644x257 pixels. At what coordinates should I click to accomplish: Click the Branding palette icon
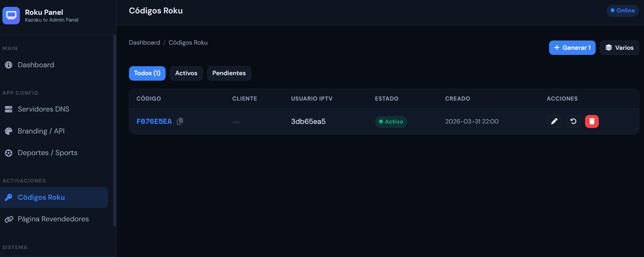tap(9, 131)
